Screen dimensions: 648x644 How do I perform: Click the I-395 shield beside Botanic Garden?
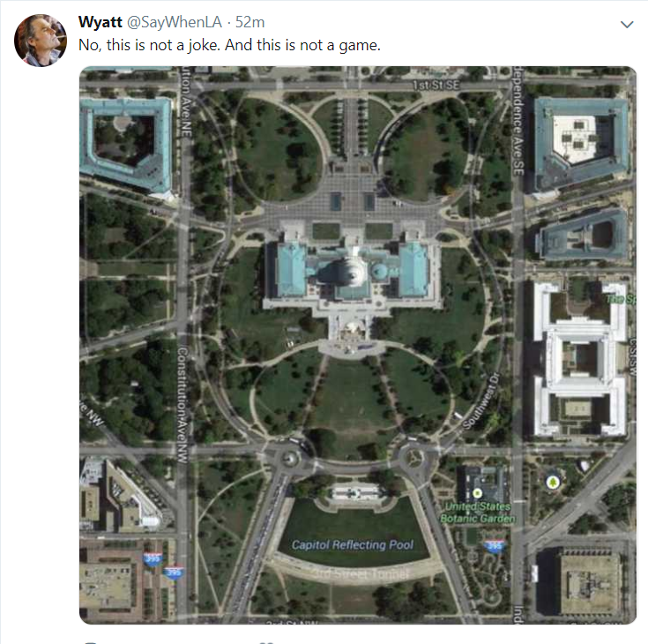(x=495, y=547)
